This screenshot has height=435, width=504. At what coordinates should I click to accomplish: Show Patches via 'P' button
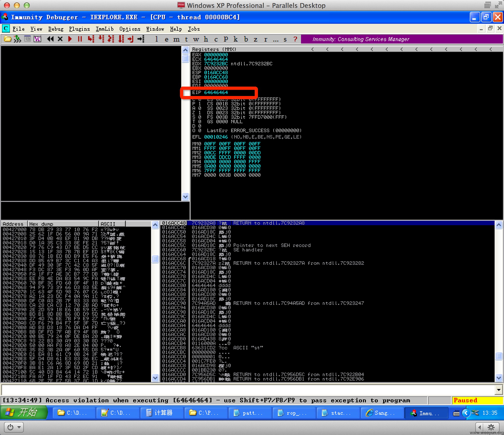point(226,39)
